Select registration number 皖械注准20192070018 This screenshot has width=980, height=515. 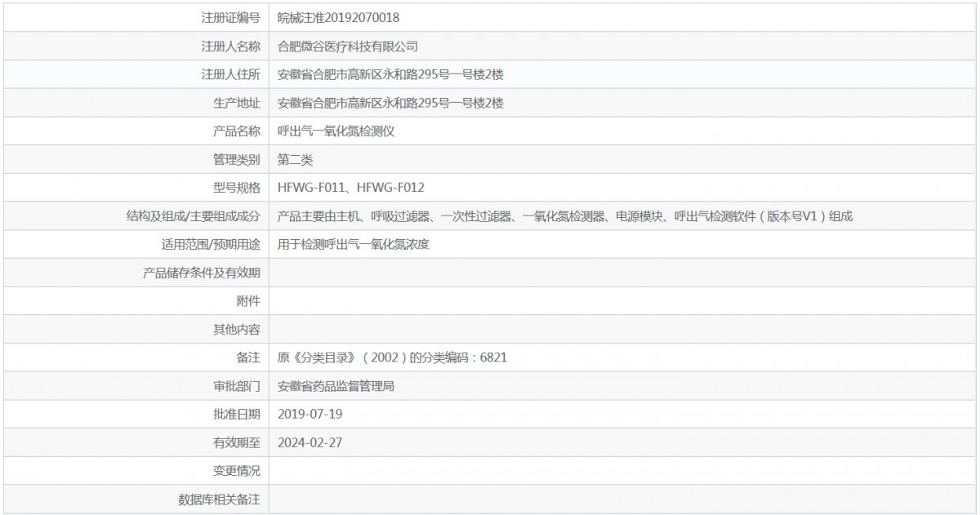339,17
